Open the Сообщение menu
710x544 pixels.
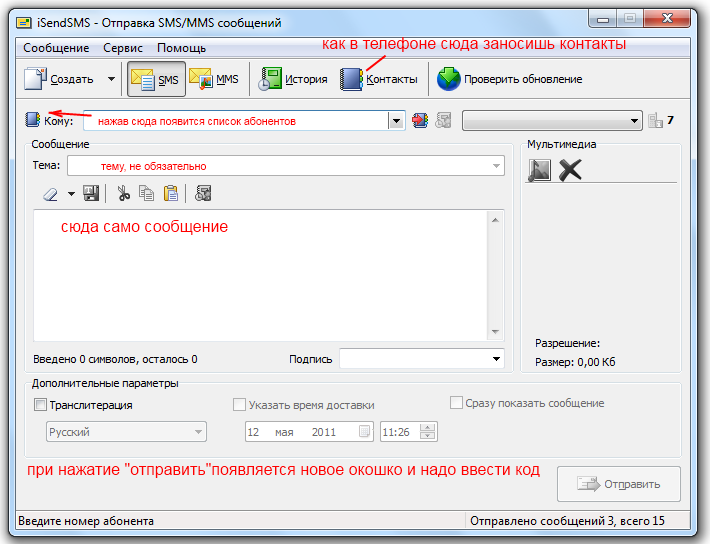tap(56, 48)
